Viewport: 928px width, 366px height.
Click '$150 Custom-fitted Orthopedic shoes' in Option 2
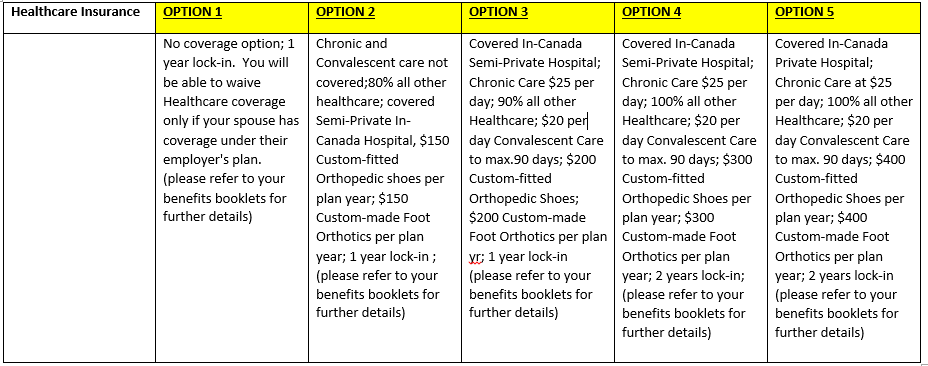pyautogui.click(x=383, y=160)
